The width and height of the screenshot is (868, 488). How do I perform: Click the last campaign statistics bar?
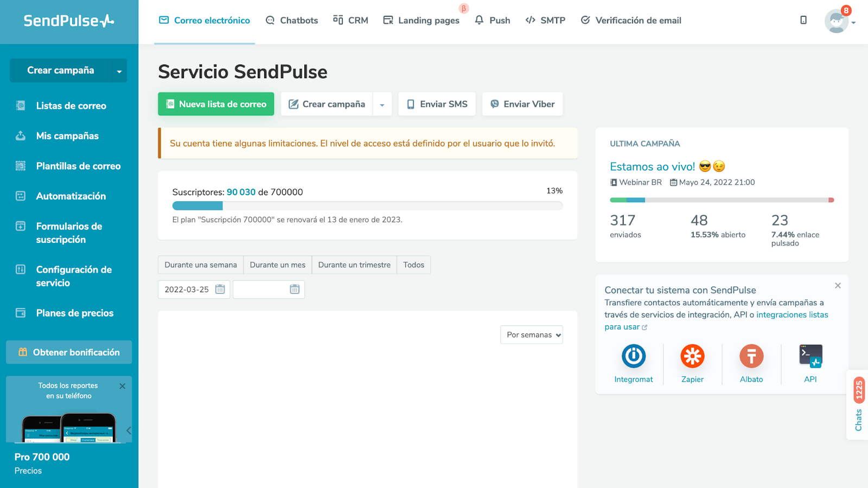pyautogui.click(x=722, y=200)
